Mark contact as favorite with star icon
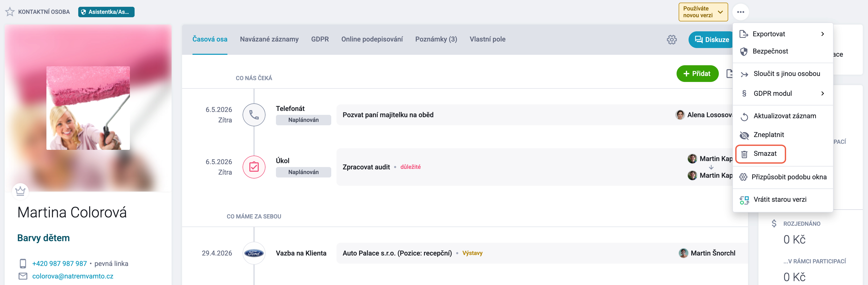Image resolution: width=868 pixels, height=285 pixels. (10, 12)
